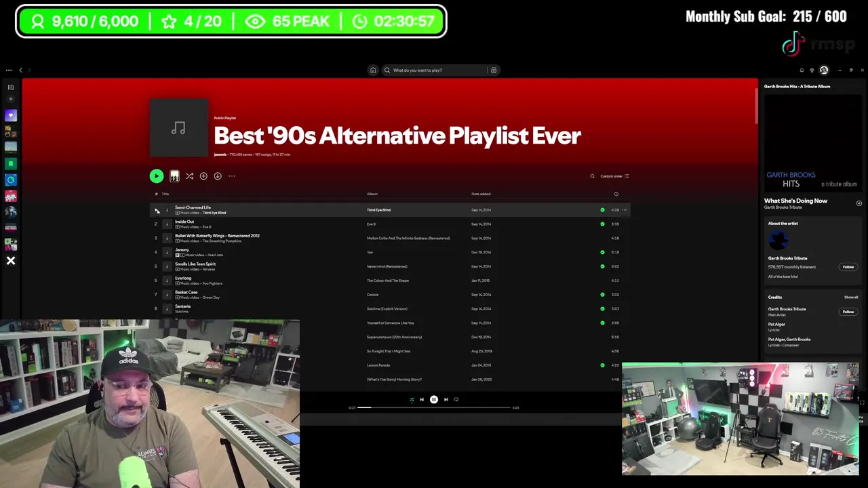Add What She's Doing Now to Liked Songs
Image resolution: width=868 pixels, height=488 pixels.
859,203
